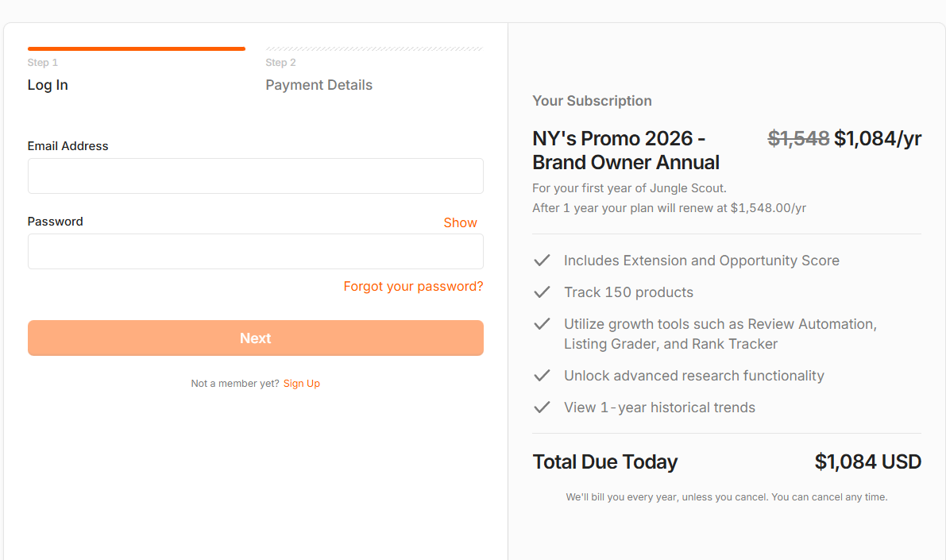The image size is (946, 560).
Task: Click the Not a member yet text
Action: click(x=235, y=384)
